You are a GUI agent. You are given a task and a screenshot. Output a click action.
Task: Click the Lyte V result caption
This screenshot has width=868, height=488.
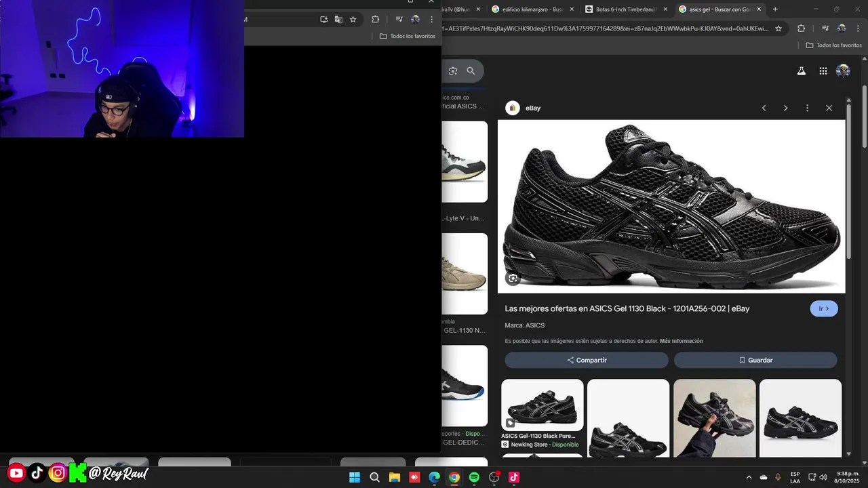coord(465,218)
